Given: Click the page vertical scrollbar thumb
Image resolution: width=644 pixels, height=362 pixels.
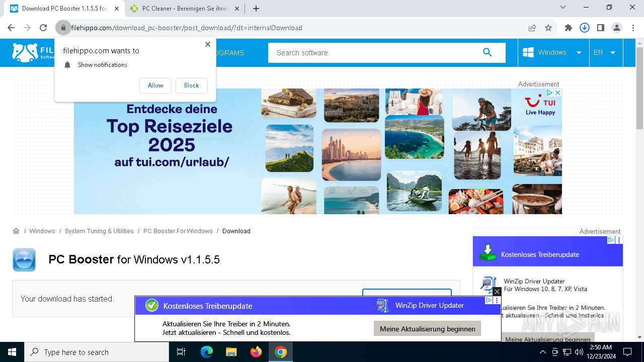Looking at the screenshot, I should [639, 88].
